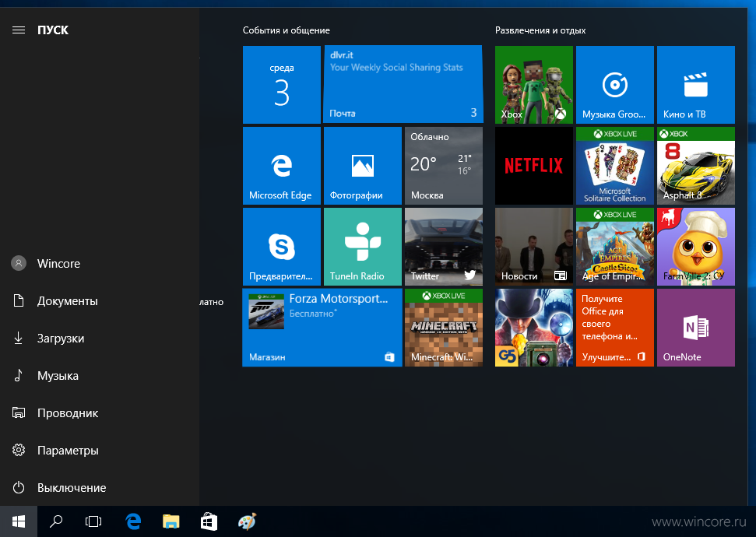Open the Twitter tile

pyautogui.click(x=444, y=247)
